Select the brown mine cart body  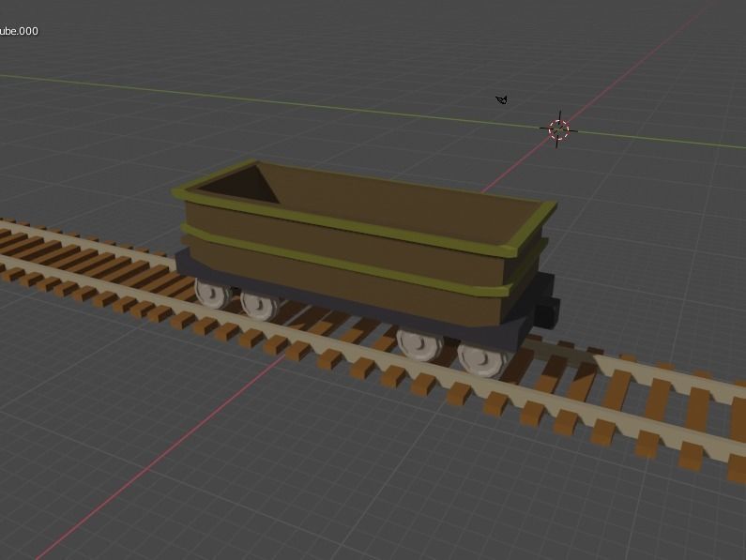pyautogui.click(x=364, y=245)
